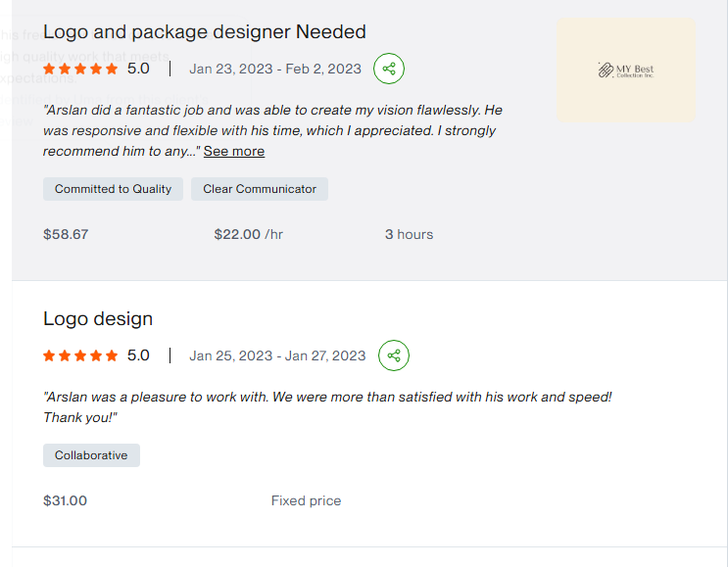Select the Collaborative tag
This screenshot has width=728, height=567.
[x=91, y=455]
